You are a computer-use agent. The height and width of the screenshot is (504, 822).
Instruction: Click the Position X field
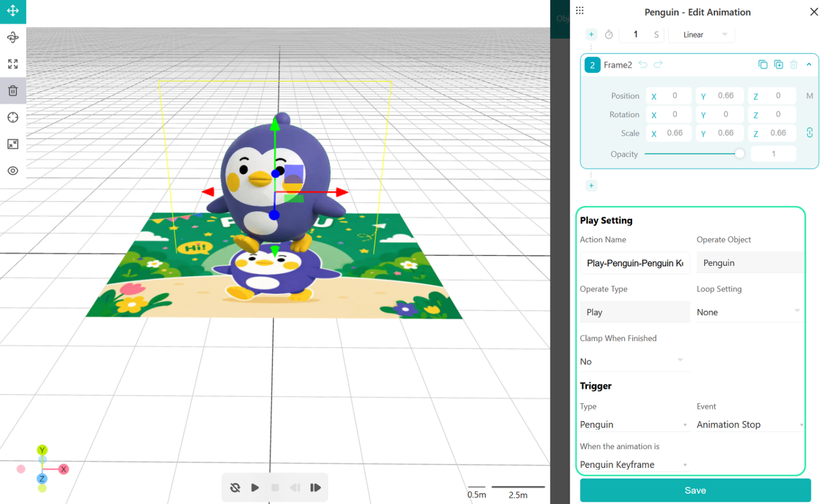(x=669, y=96)
